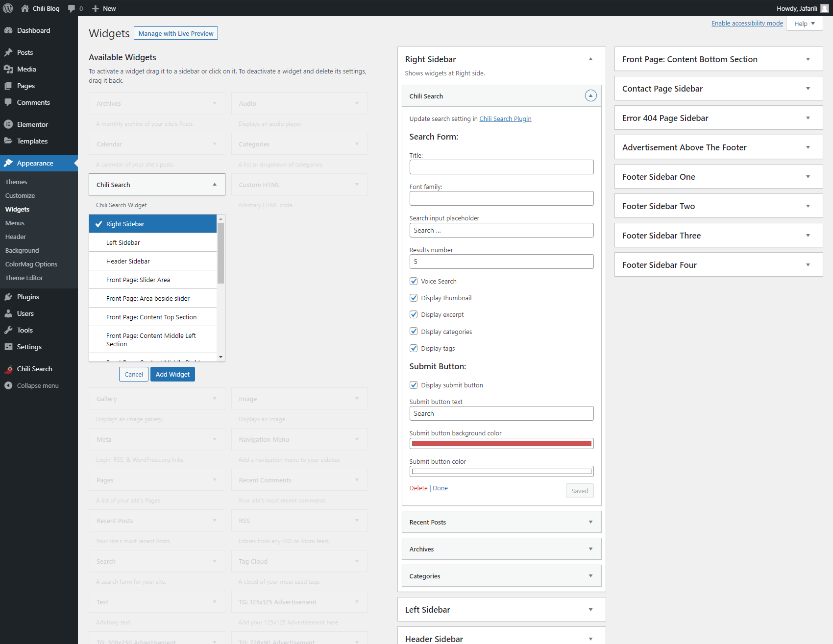Click the Chili Blog home icon
Screen dimensions: 833x644
pyautogui.click(x=25, y=8)
